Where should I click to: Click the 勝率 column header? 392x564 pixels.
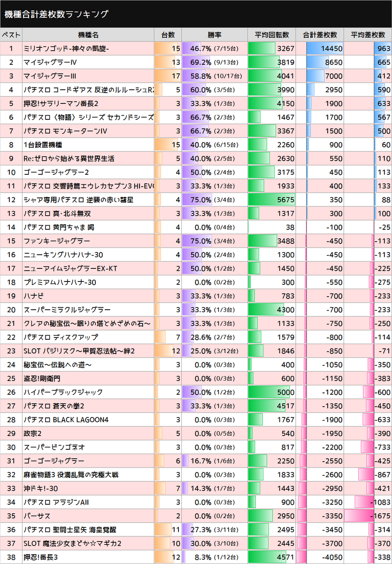tap(215, 35)
